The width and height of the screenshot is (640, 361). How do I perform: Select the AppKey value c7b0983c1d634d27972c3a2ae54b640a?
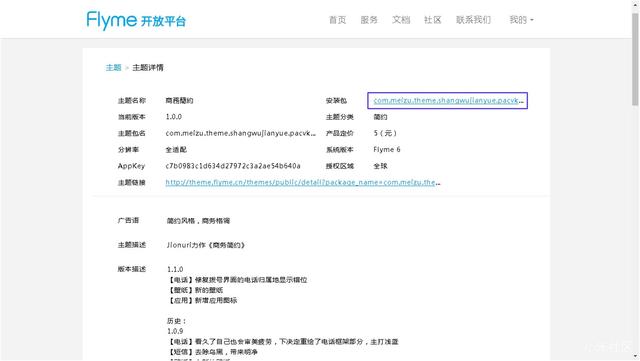point(233,166)
